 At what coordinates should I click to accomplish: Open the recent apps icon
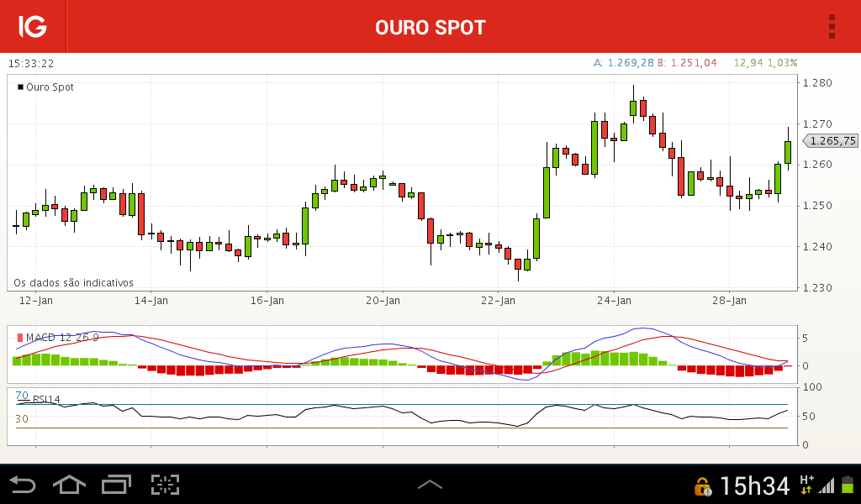pyautogui.click(x=116, y=485)
